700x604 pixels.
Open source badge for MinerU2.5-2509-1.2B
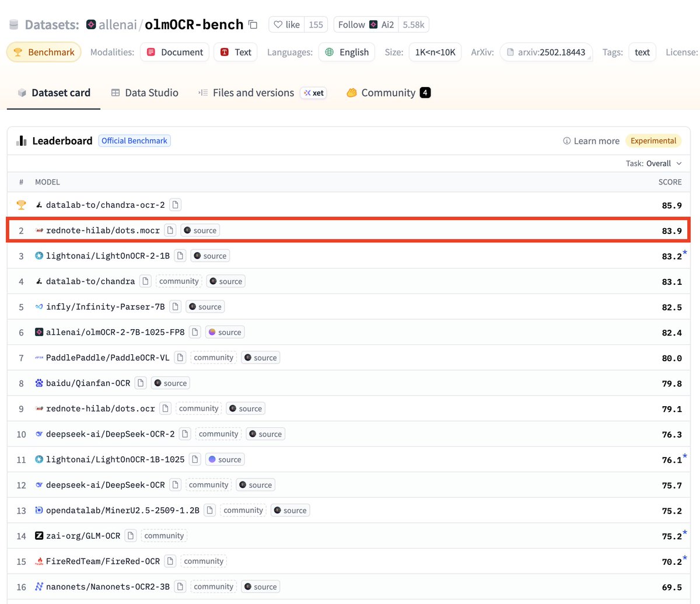(290, 510)
